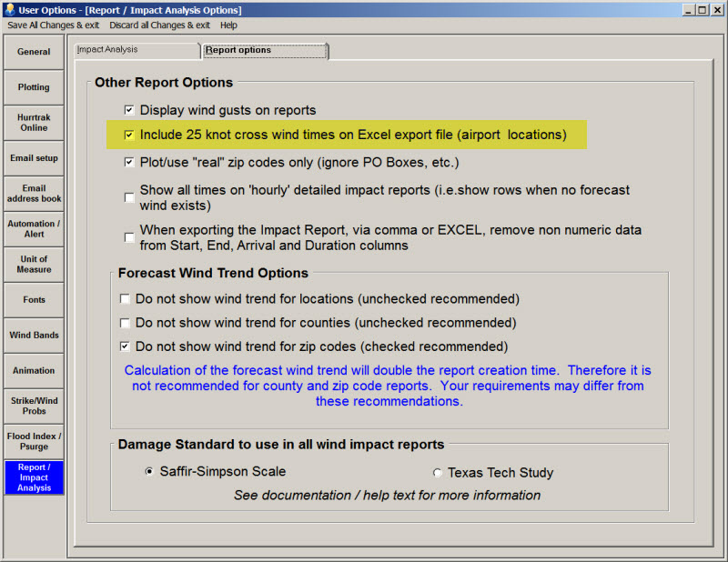Open the Wind Bands section
The image size is (728, 562).
[x=34, y=336]
